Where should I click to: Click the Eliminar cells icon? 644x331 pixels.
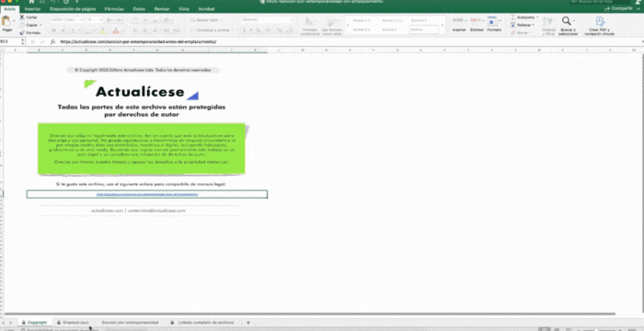coord(476,21)
